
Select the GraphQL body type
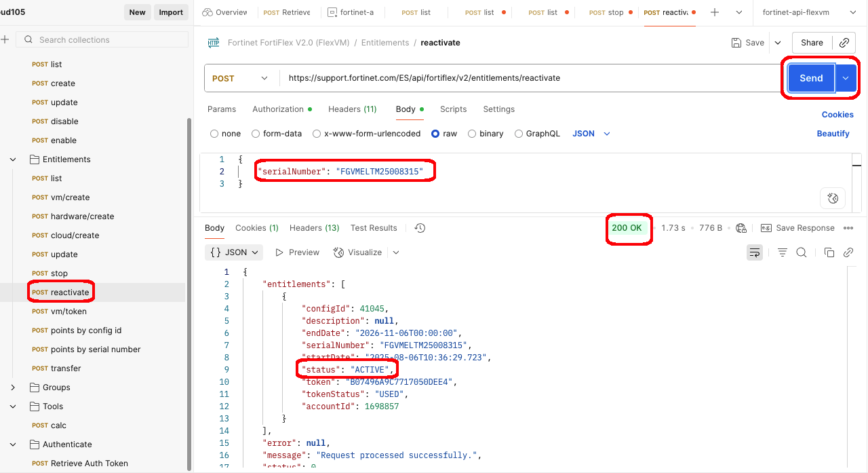coord(519,134)
